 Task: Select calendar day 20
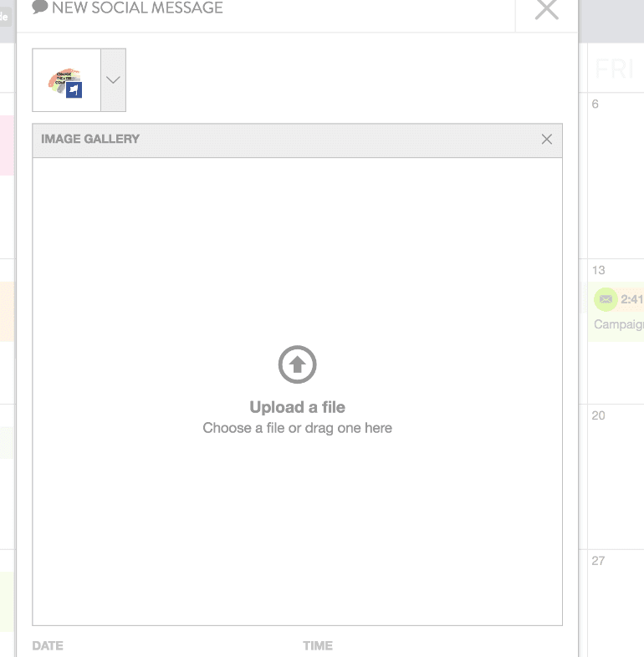598,415
